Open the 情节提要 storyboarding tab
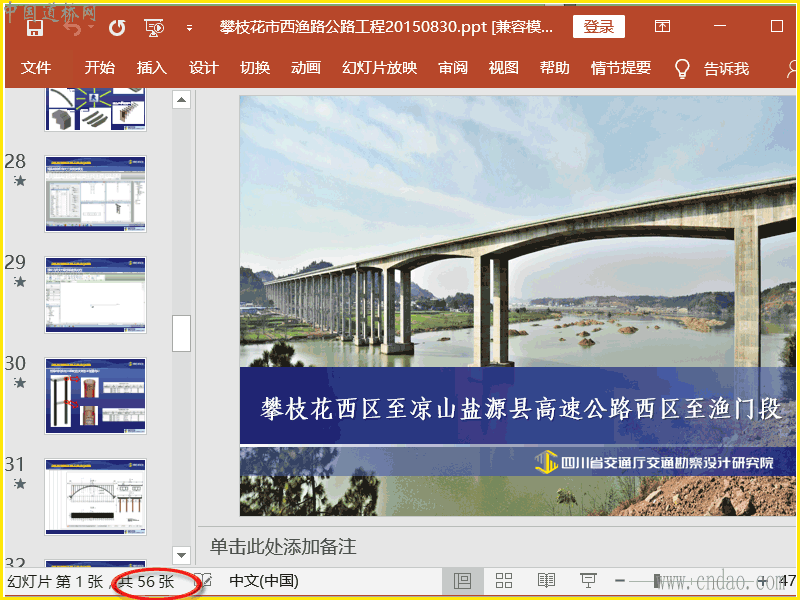The image size is (800, 600). click(x=621, y=67)
